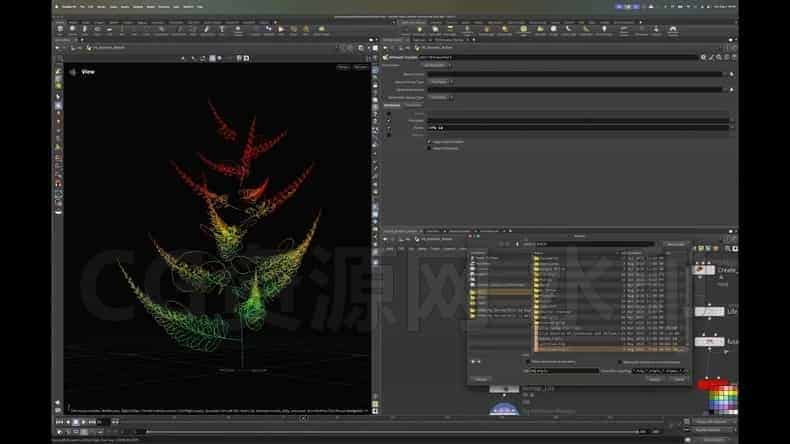This screenshot has height=444, width=790.
Task: Jump to first frame in playbar
Action: [x=59, y=422]
